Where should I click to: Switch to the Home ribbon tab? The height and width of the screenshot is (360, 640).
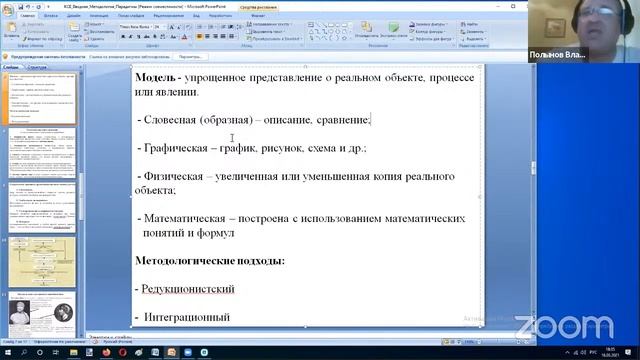click(28, 16)
